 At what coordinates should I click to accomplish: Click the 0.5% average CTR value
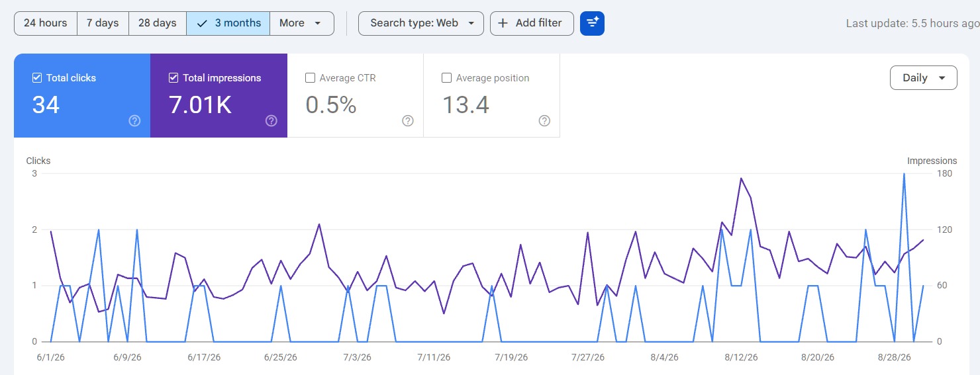[x=331, y=105]
